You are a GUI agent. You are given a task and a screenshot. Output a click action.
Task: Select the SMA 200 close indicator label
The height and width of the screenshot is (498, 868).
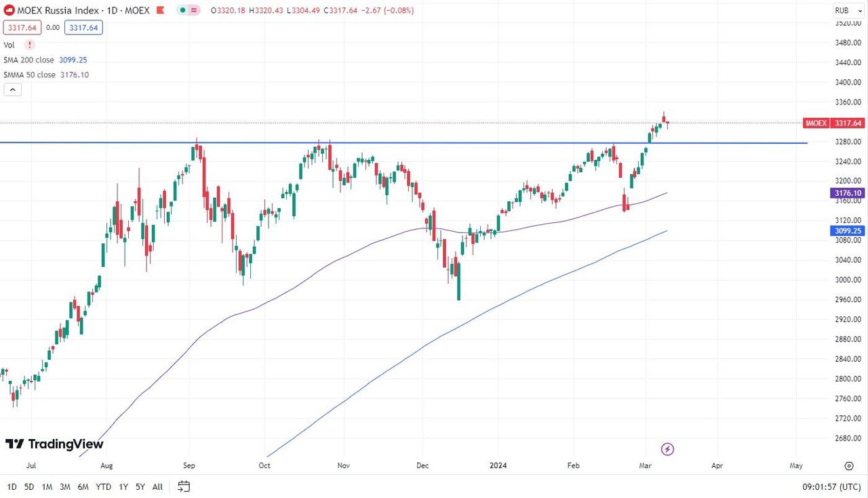click(x=29, y=60)
